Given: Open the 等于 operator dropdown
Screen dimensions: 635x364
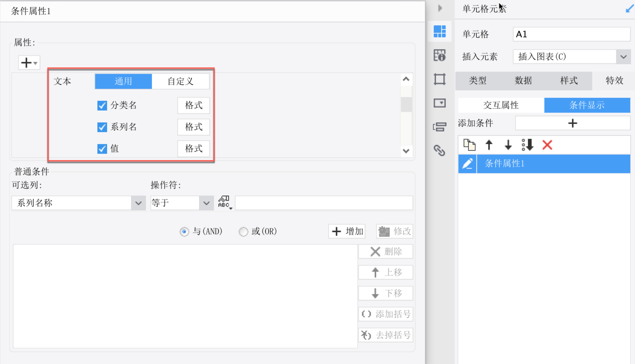Looking at the screenshot, I should tap(206, 203).
